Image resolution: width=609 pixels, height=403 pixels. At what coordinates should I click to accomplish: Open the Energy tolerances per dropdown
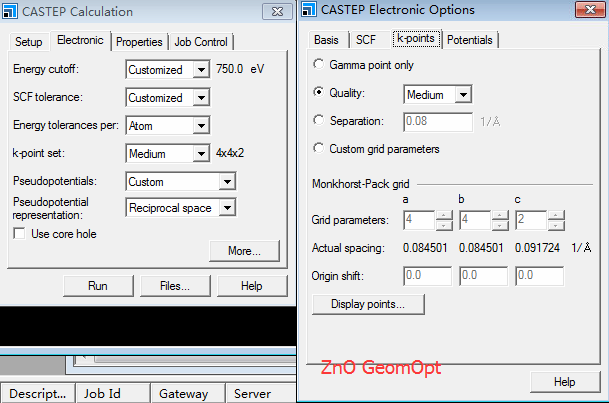click(201, 126)
